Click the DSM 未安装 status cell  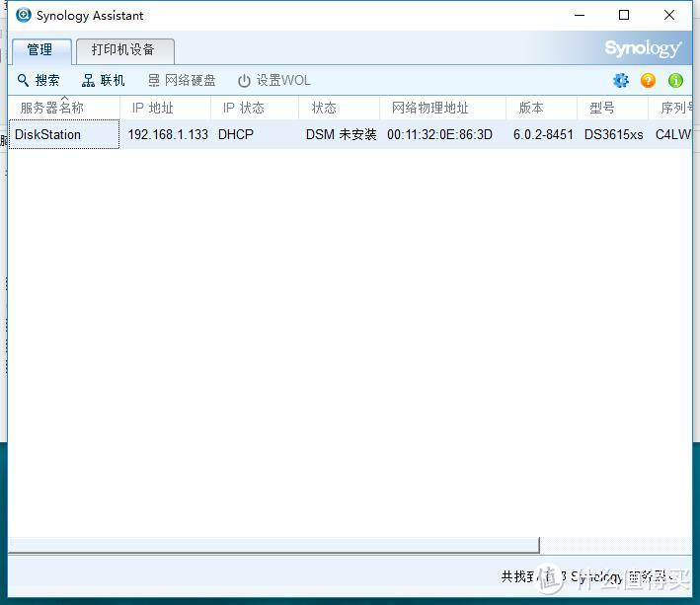[341, 134]
